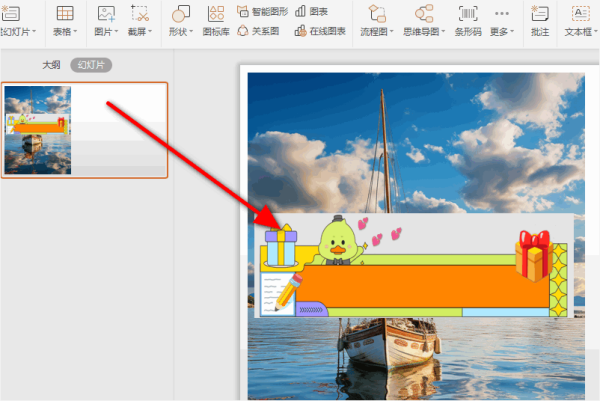The image size is (600, 401).
Task: Click the 图片 insert picture icon
Action: 106,13
